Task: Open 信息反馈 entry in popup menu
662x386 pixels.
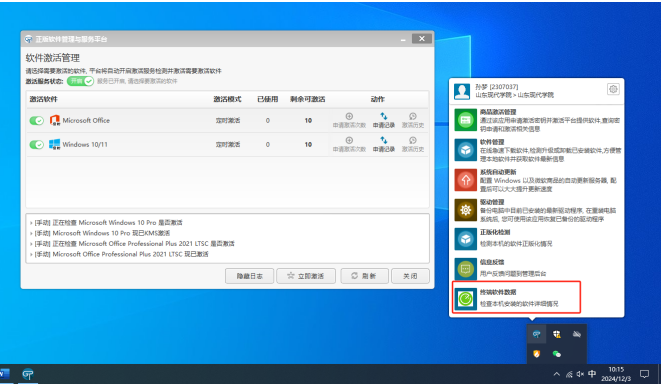Action: click(x=537, y=269)
